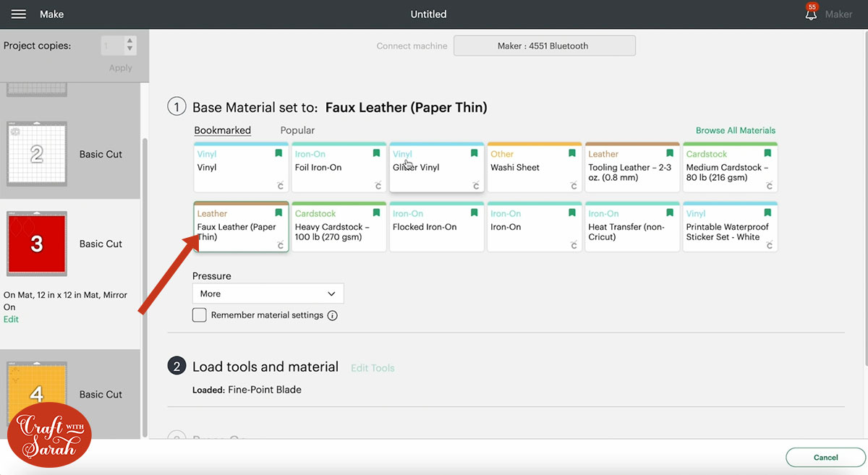868x475 pixels.
Task: Toggle bookmark on Printable Waterproof Sticker Set tile
Action: click(767, 213)
